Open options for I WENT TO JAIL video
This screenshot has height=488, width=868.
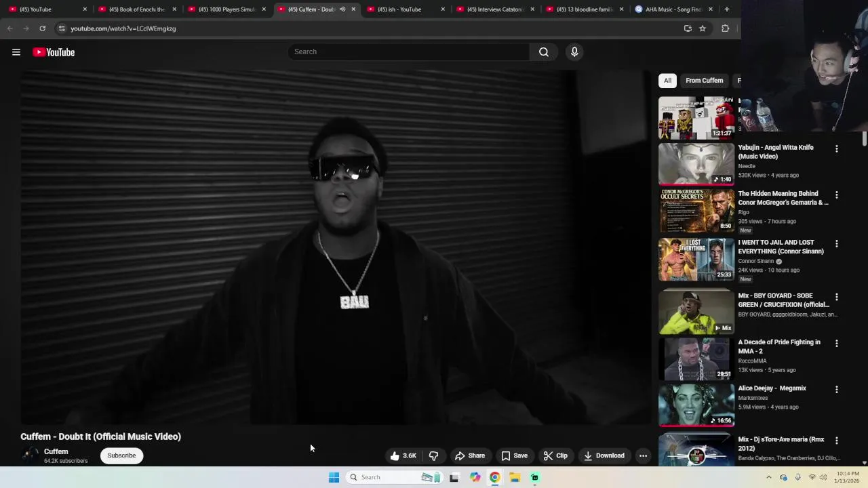tap(836, 243)
